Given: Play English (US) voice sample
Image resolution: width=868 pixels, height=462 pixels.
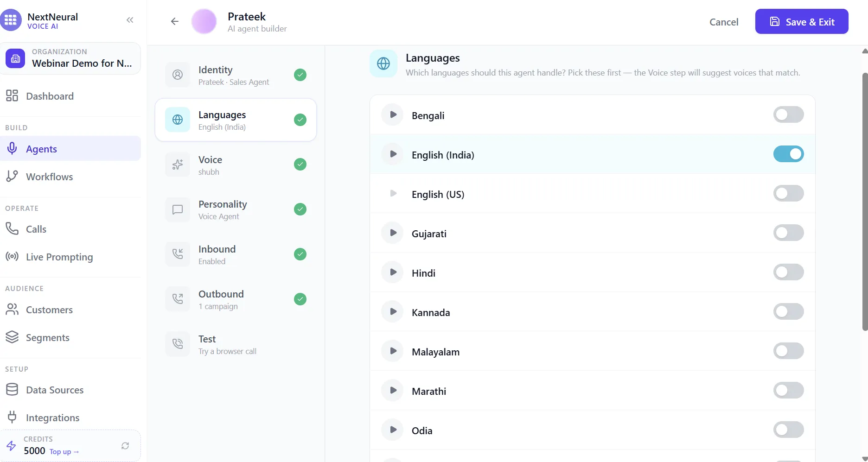Looking at the screenshot, I should click(x=393, y=193).
